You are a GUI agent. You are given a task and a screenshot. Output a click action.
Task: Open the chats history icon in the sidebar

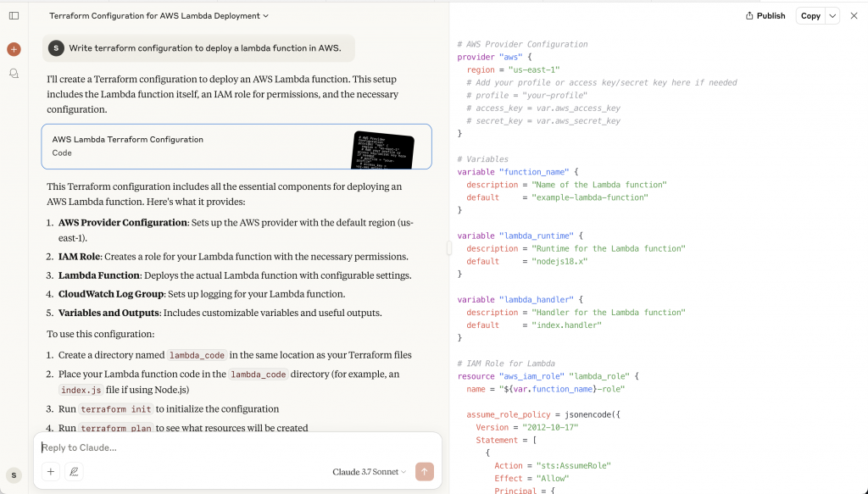click(x=14, y=74)
